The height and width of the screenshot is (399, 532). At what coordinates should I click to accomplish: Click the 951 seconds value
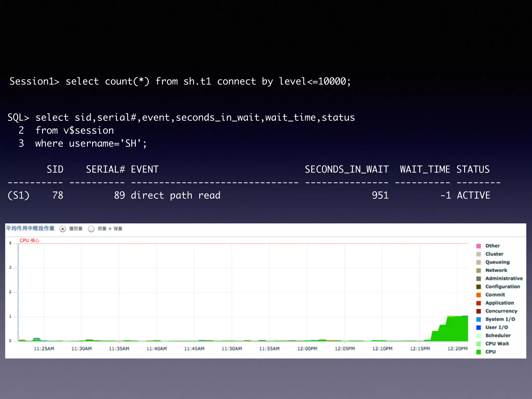tap(380, 196)
